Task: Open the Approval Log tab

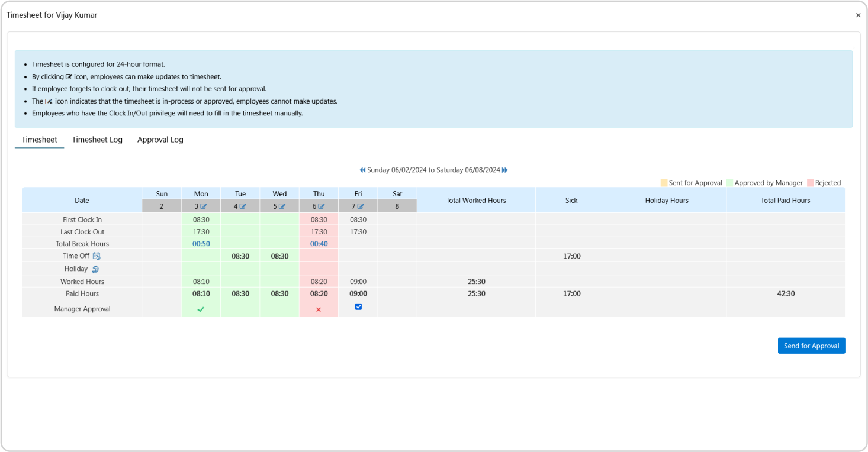Action: [x=160, y=140]
